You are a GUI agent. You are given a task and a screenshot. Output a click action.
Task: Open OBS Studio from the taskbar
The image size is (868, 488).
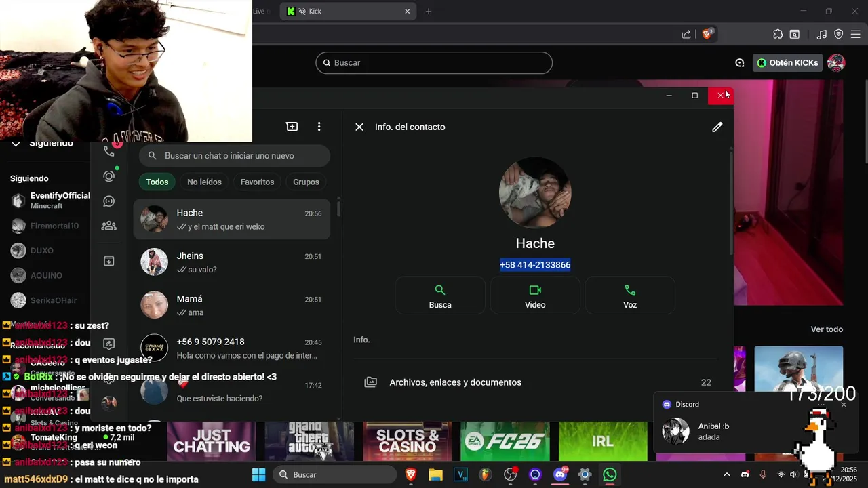coord(510,474)
